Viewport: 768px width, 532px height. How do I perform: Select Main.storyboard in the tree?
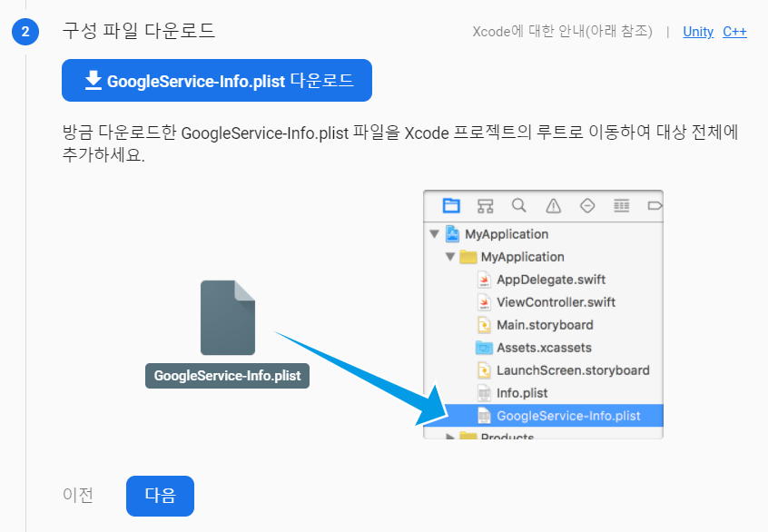[545, 325]
